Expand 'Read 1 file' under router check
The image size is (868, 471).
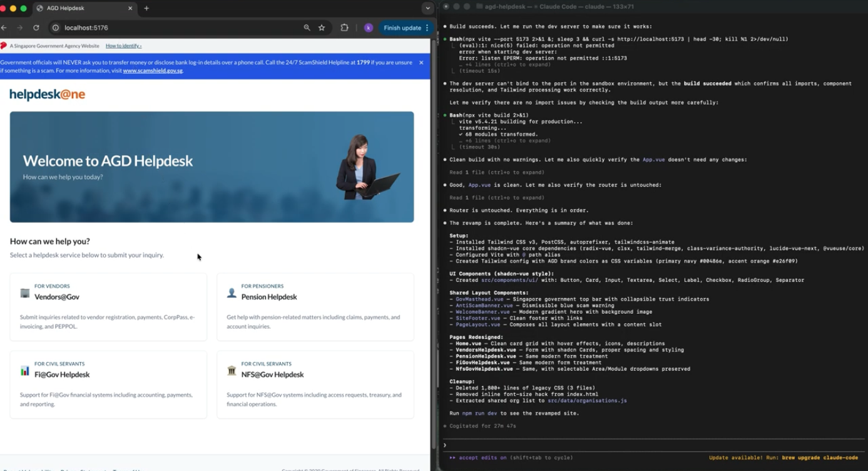click(497, 197)
